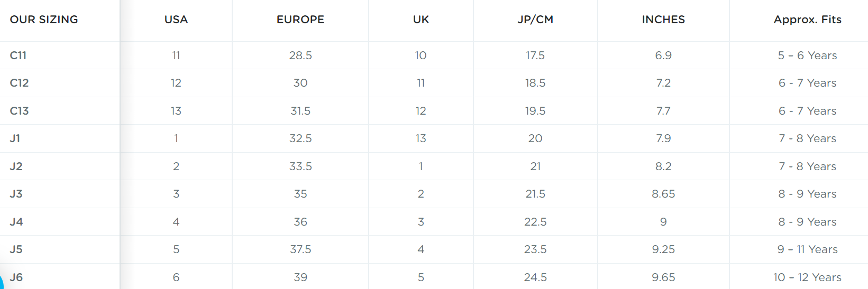
Task: Select the 37.5 Europe size cell
Action: 300,249
